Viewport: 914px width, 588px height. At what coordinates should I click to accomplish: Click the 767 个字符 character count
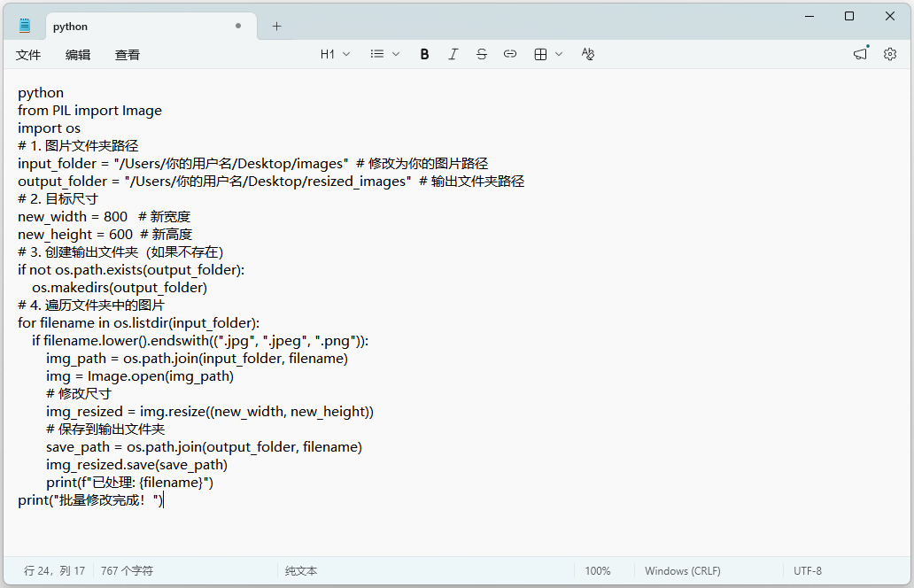(x=127, y=571)
